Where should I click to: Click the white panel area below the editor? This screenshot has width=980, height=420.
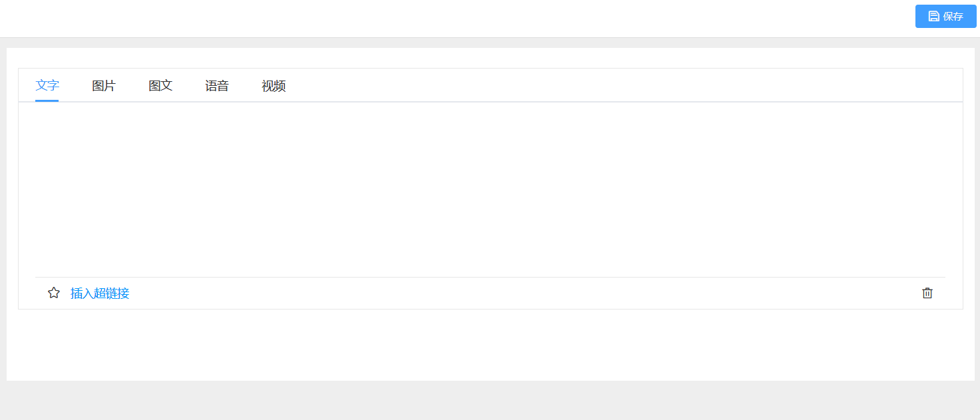[490, 345]
